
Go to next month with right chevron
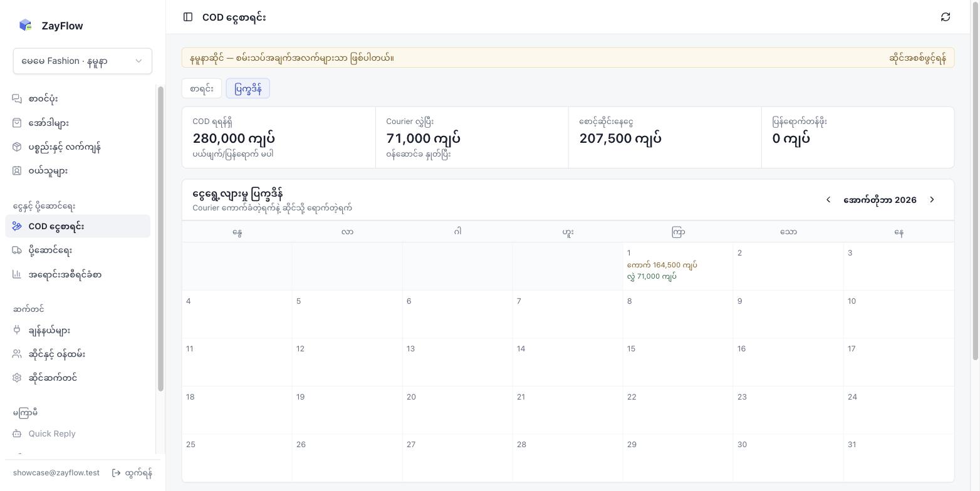(x=932, y=200)
